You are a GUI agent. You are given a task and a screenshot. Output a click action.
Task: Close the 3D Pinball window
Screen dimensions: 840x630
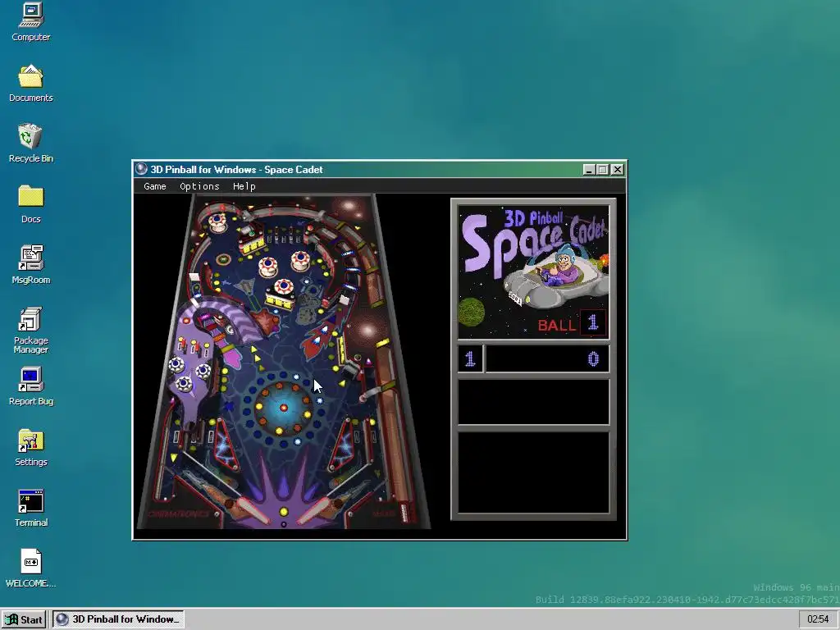coord(617,170)
